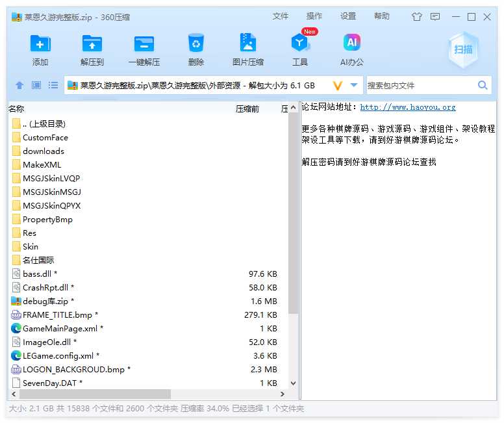The width and height of the screenshot is (504, 423).
Task: Select the PropertyBmp folder
Action: (x=42, y=220)
